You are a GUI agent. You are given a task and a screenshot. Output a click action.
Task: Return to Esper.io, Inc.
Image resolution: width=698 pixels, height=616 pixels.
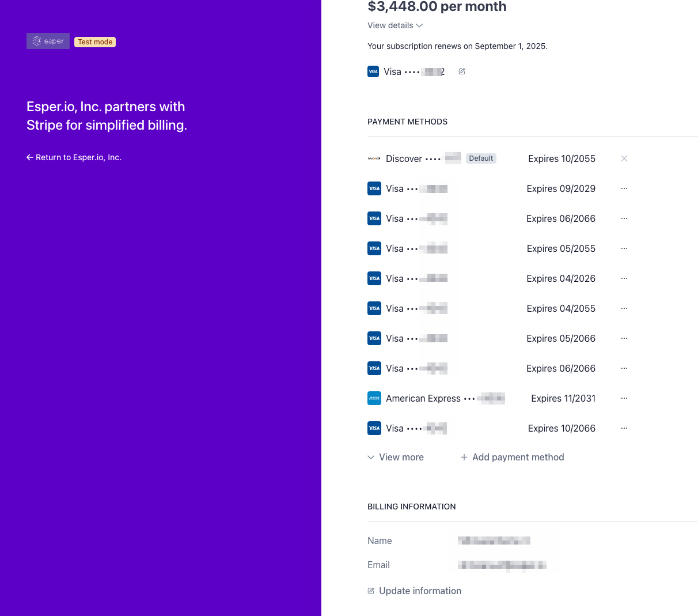tap(74, 157)
